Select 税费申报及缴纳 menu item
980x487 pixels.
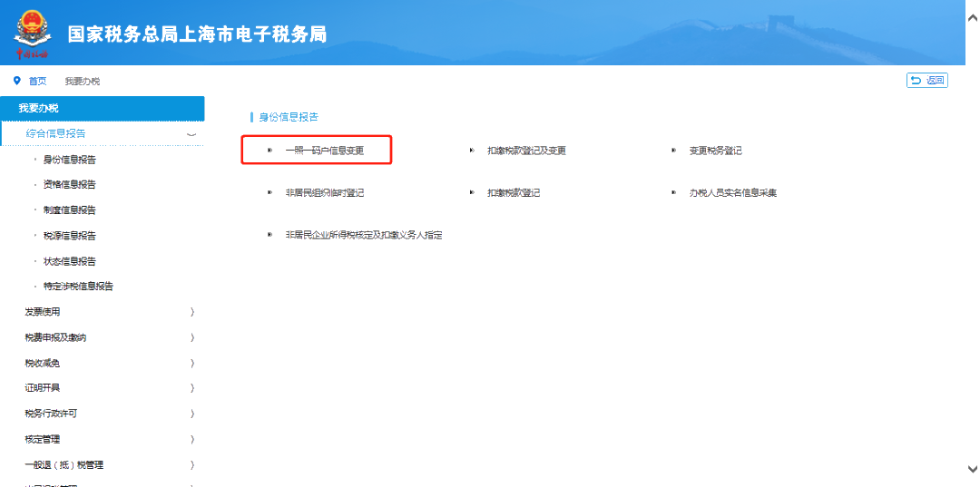click(x=55, y=337)
